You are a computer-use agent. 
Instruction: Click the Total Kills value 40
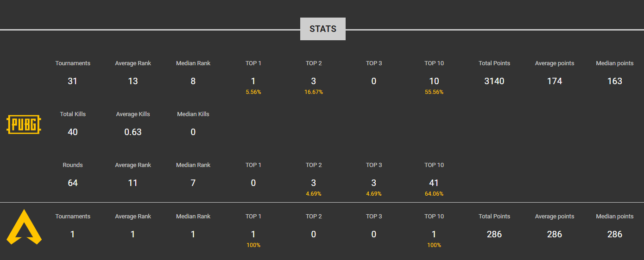pos(73,132)
